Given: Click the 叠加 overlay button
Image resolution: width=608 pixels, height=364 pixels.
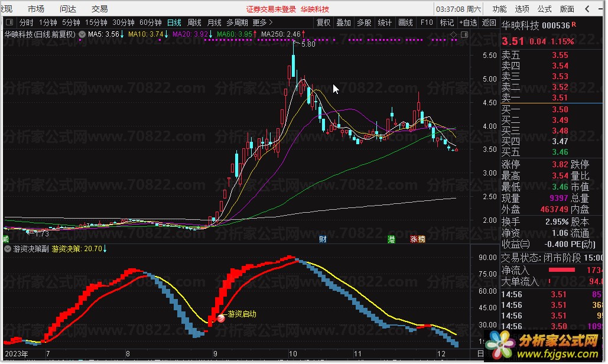Looking at the screenshot, I should point(343,22).
